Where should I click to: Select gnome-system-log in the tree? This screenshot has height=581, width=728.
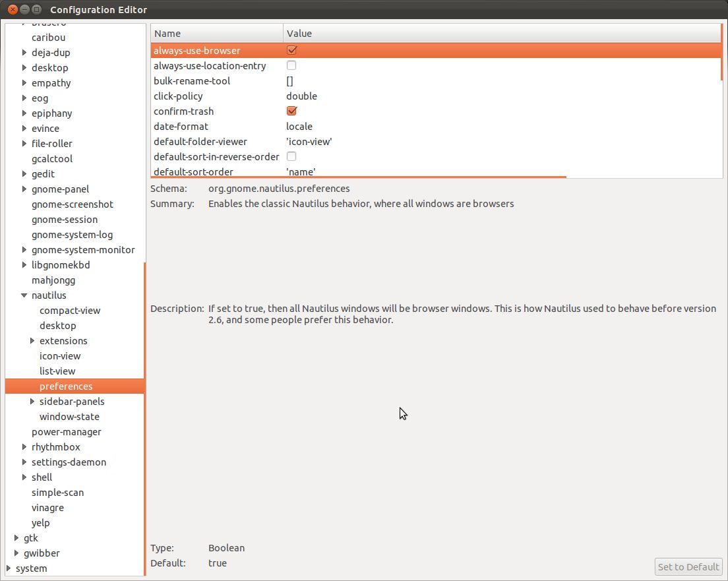[x=72, y=235]
